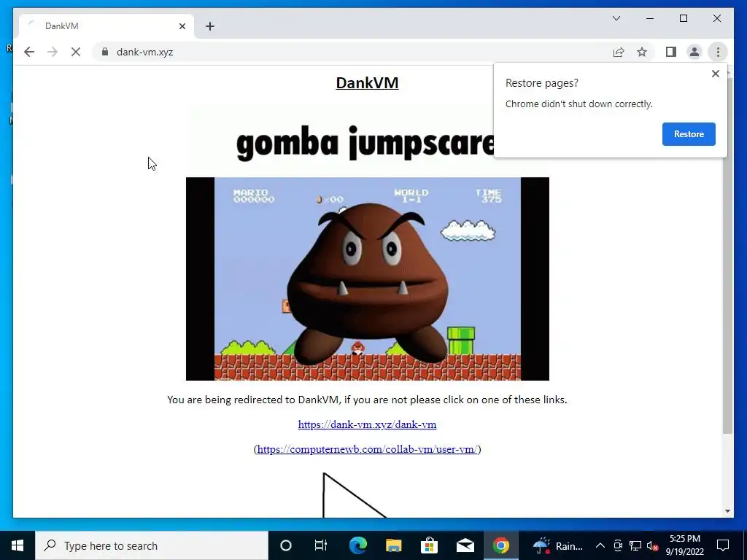Open Microsoft Store from taskbar
This screenshot has height=560, width=747.
click(429, 545)
